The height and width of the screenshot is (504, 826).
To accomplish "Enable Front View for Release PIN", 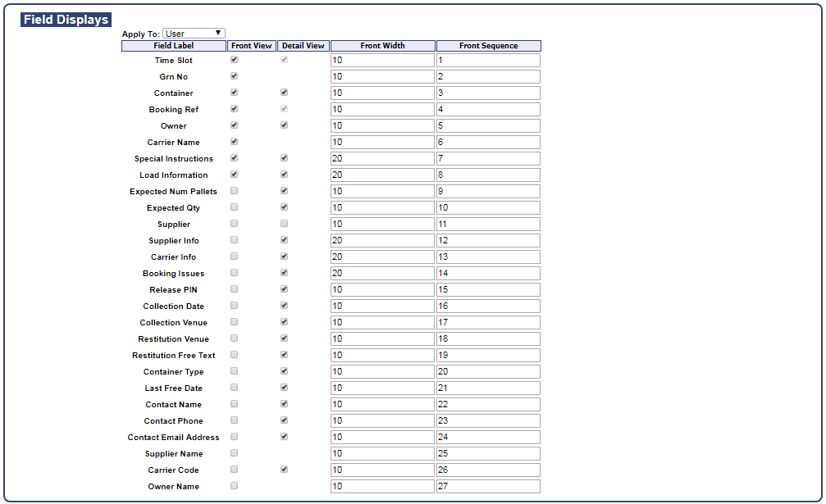I will pyautogui.click(x=234, y=288).
